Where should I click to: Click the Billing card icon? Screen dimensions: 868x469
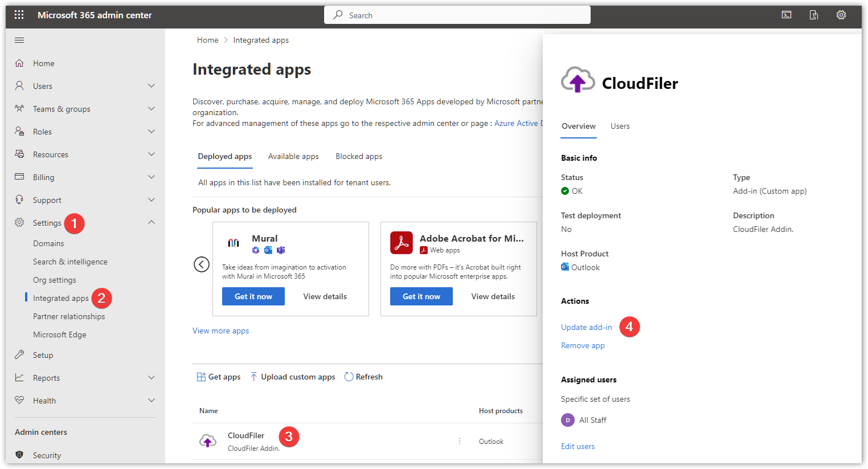(x=19, y=177)
